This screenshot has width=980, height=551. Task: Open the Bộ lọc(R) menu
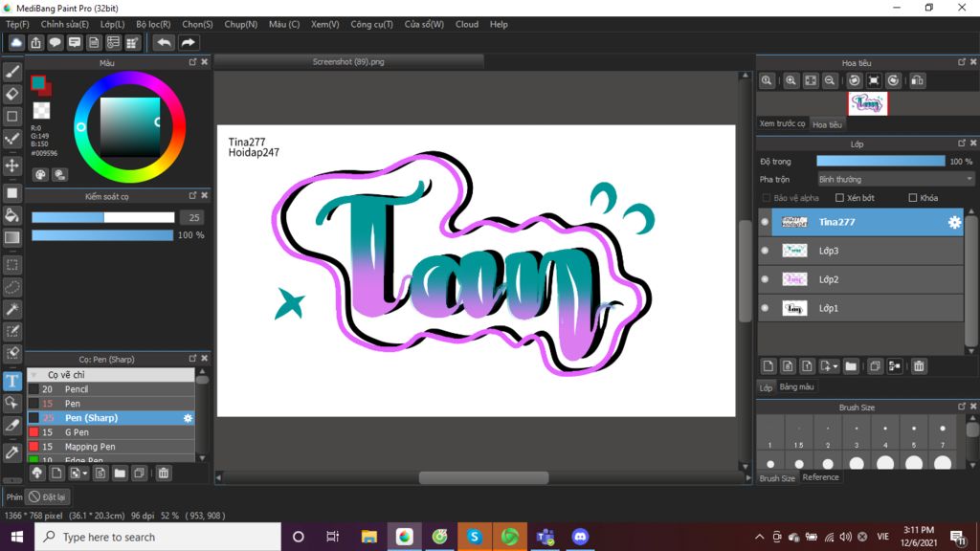[x=153, y=24]
